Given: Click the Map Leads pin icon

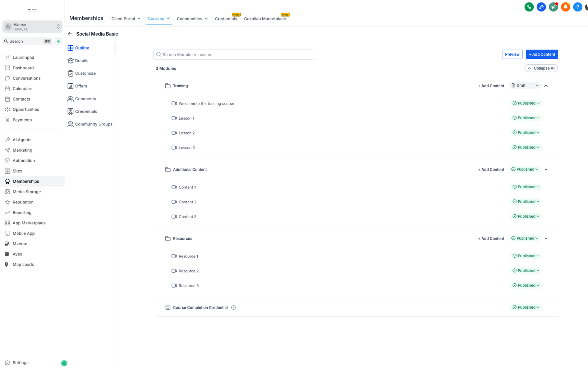Looking at the screenshot, I should point(6,265).
